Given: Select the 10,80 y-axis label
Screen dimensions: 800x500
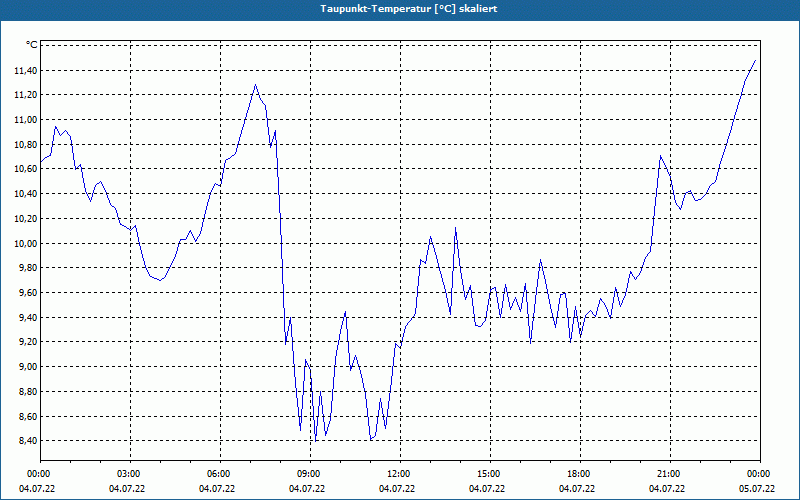Looking at the screenshot, I should pos(26,144).
